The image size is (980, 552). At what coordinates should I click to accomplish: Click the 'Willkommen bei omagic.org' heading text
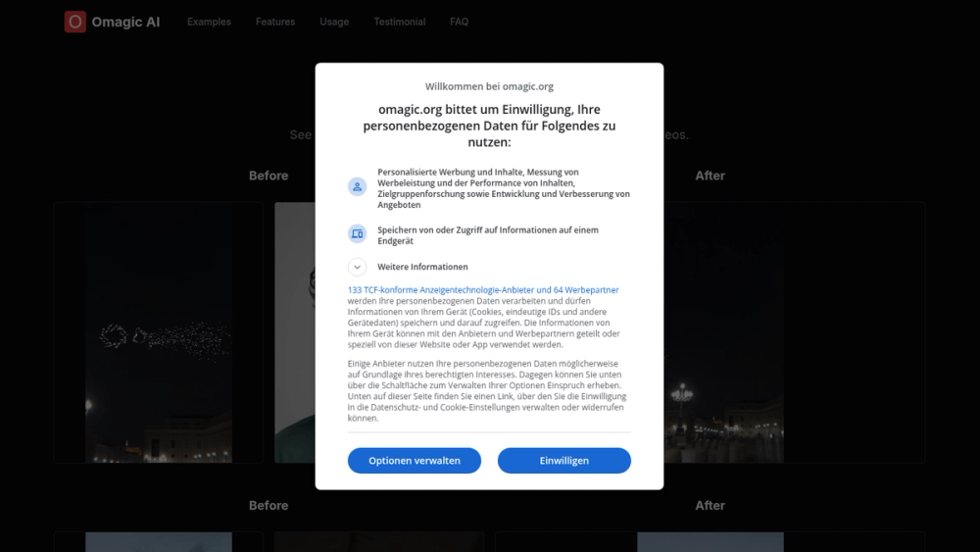pyautogui.click(x=489, y=86)
